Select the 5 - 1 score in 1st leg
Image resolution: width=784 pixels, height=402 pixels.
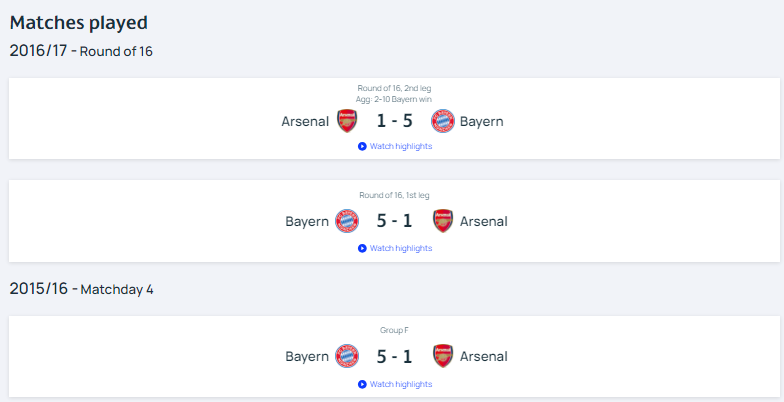[x=394, y=221]
